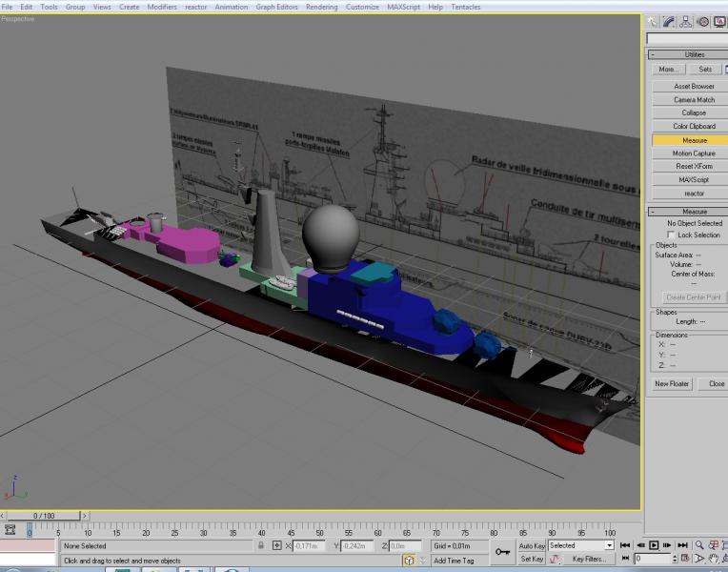Viewport: 728px width, 572px height.
Task: Click the current frame number field
Action: 653,559
